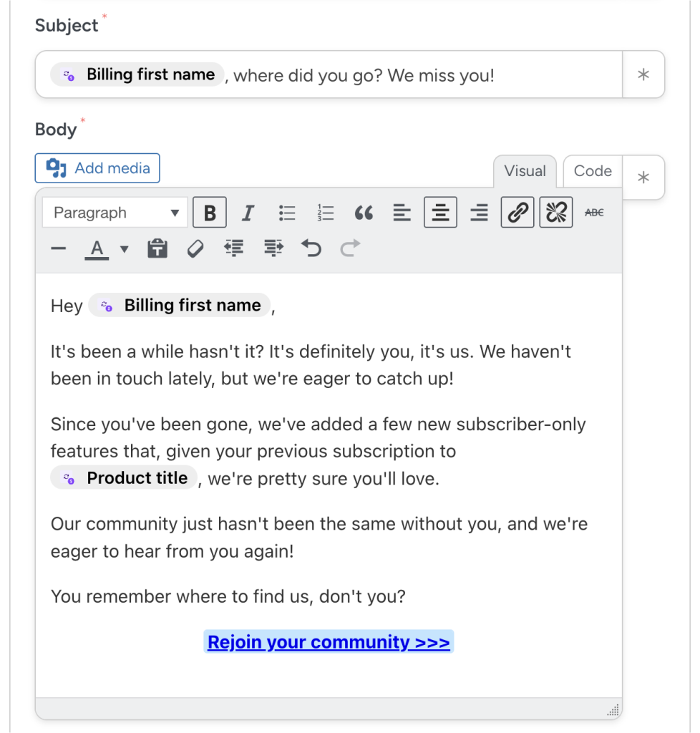The image size is (700, 733).
Task: Toggle right text alignment
Action: tap(478, 212)
